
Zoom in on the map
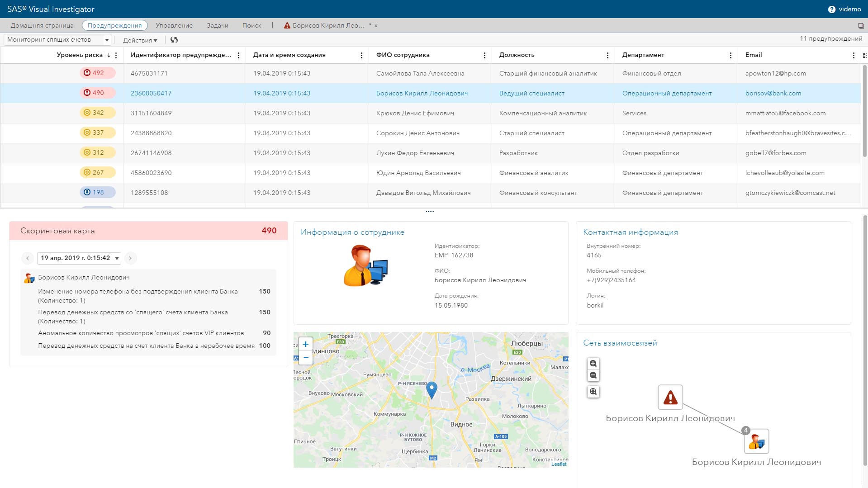tap(306, 344)
